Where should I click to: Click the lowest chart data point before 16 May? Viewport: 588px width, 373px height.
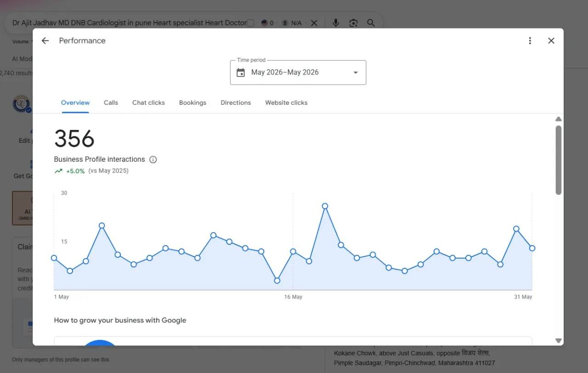pos(277,281)
